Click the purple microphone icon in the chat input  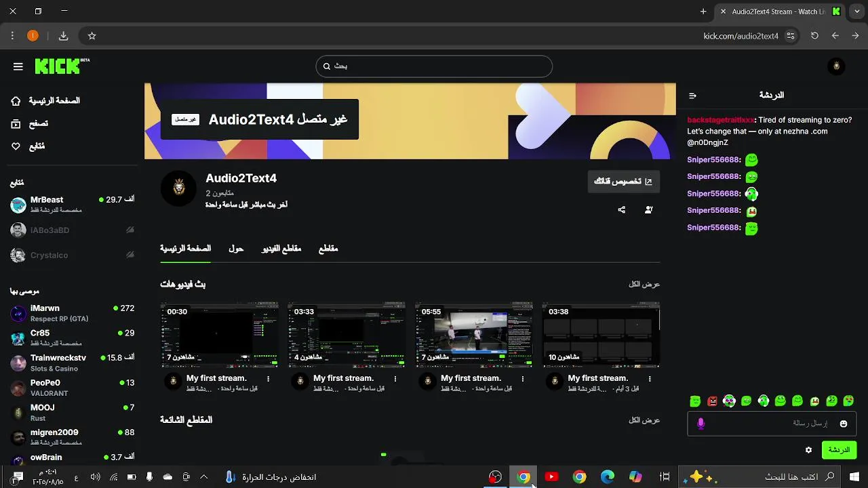701,424
